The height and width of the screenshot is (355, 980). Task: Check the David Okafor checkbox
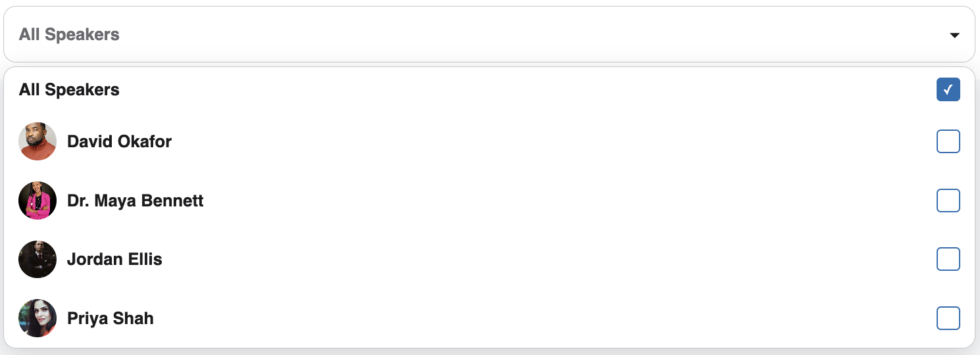(x=948, y=141)
